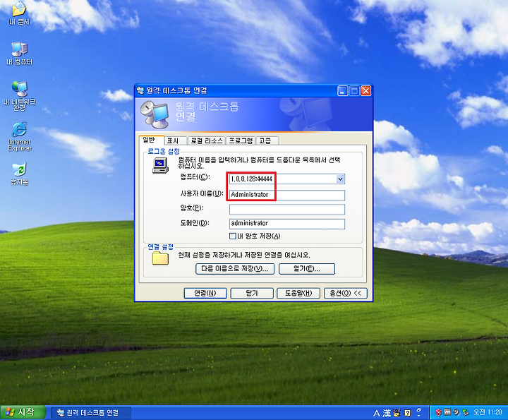Click the VMware tools tray icon
This screenshot has height=420, width=508.
pyautogui.click(x=447, y=412)
